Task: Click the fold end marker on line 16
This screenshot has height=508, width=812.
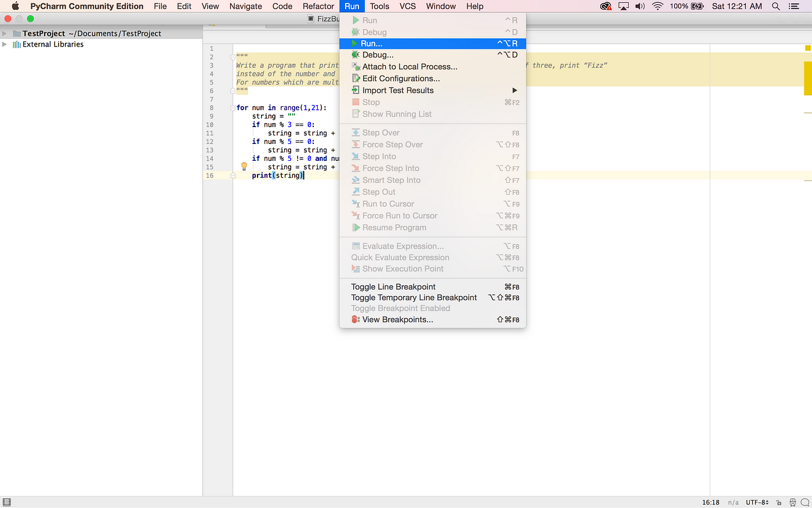Action: pyautogui.click(x=233, y=175)
